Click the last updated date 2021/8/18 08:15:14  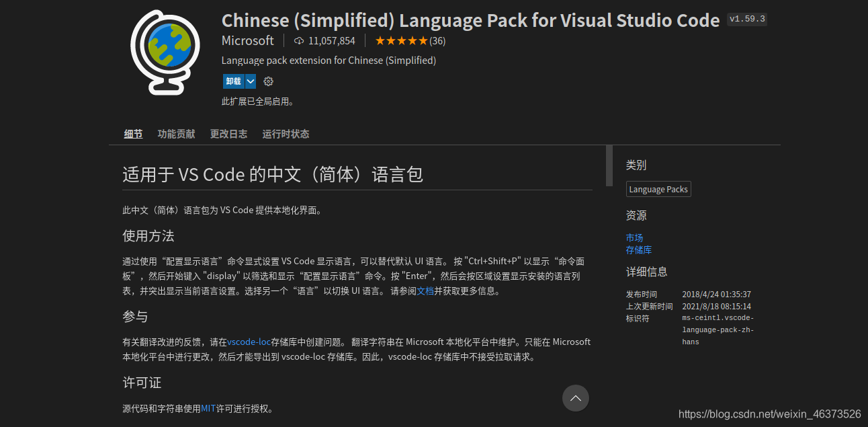tap(716, 307)
